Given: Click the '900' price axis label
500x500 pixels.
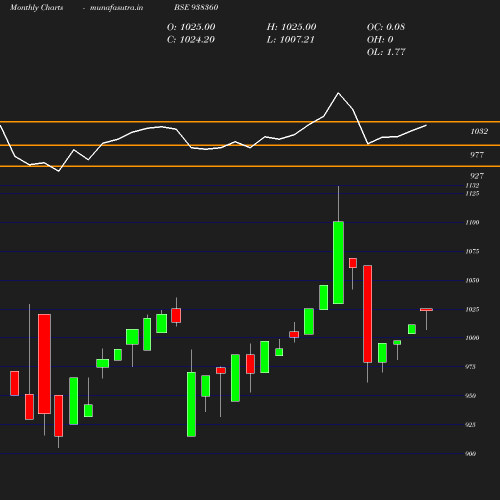Looking at the screenshot, I should click(x=470, y=454).
